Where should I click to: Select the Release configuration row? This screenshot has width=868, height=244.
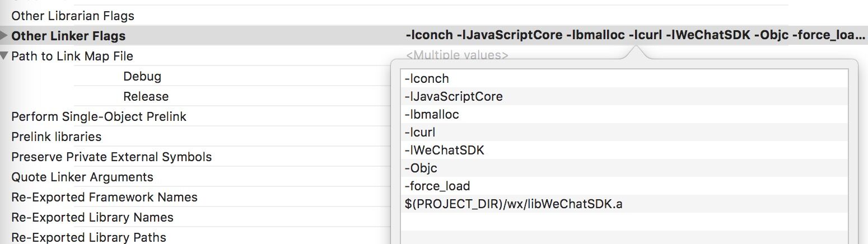click(x=146, y=96)
